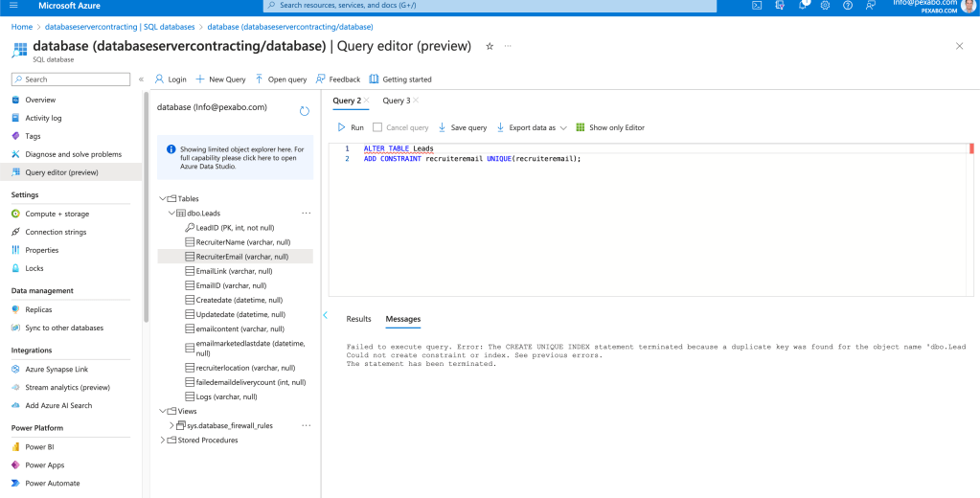Image resolution: width=980 pixels, height=498 pixels.
Task: Open Replicas under Data management
Action: tap(38, 309)
